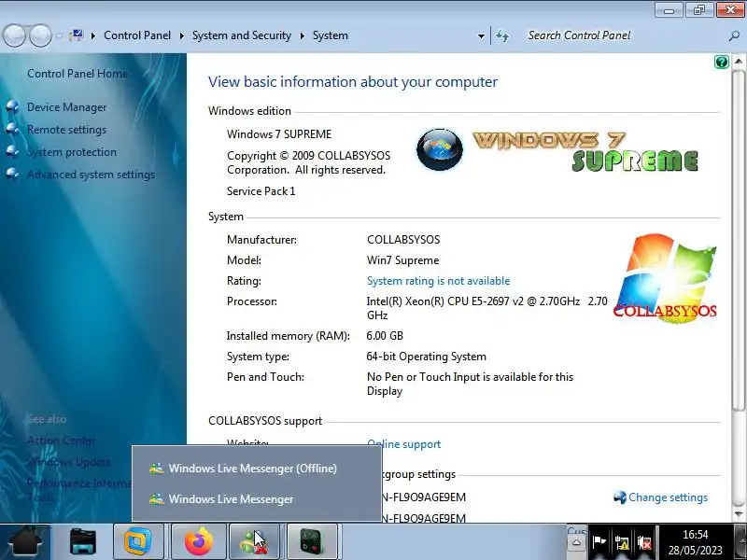The height and width of the screenshot is (560, 747).
Task: Click the Back navigation button
Action: [x=14, y=35]
